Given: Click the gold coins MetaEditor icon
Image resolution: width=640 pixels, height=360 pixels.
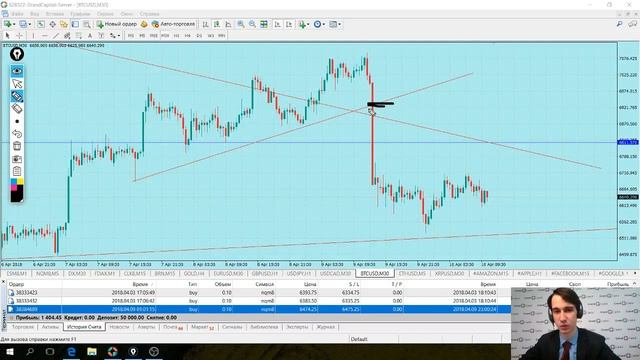Looking at the screenshot, I should (144, 24).
